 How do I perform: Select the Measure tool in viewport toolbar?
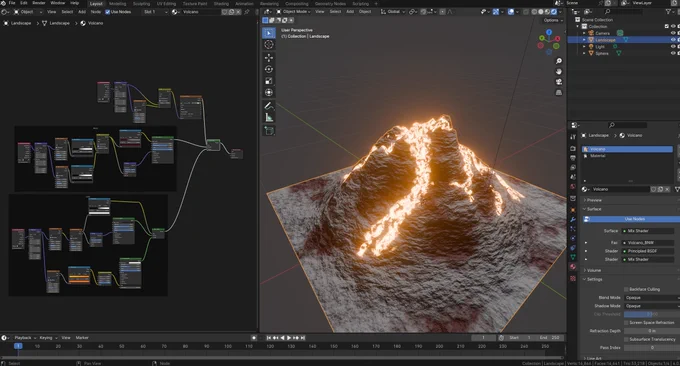coord(269,117)
